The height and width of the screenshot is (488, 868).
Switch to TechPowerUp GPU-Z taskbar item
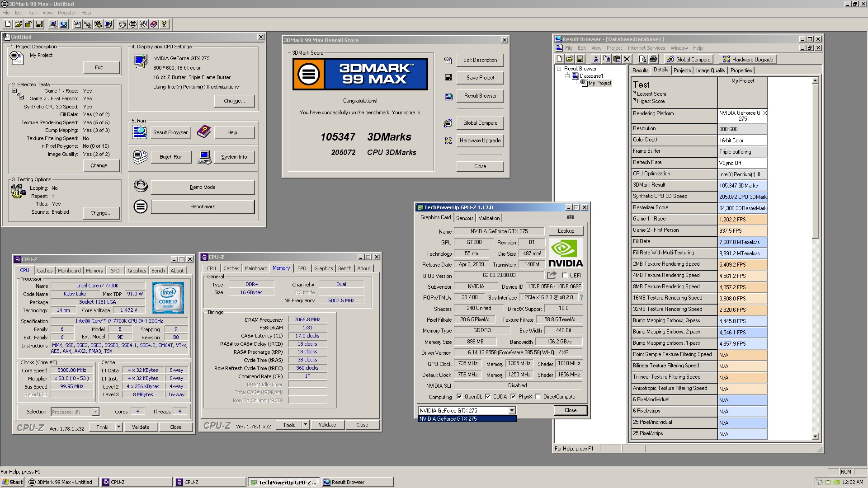(284, 482)
